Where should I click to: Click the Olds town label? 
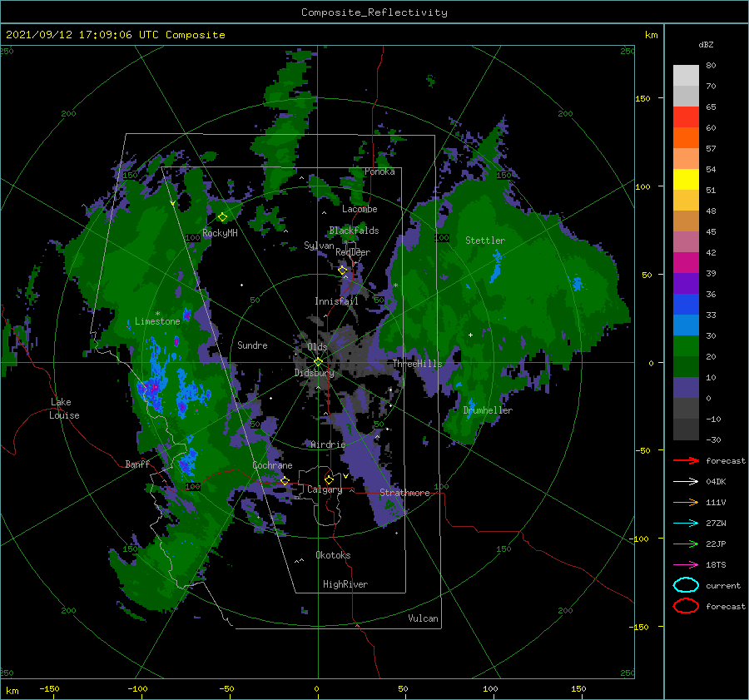(x=317, y=347)
